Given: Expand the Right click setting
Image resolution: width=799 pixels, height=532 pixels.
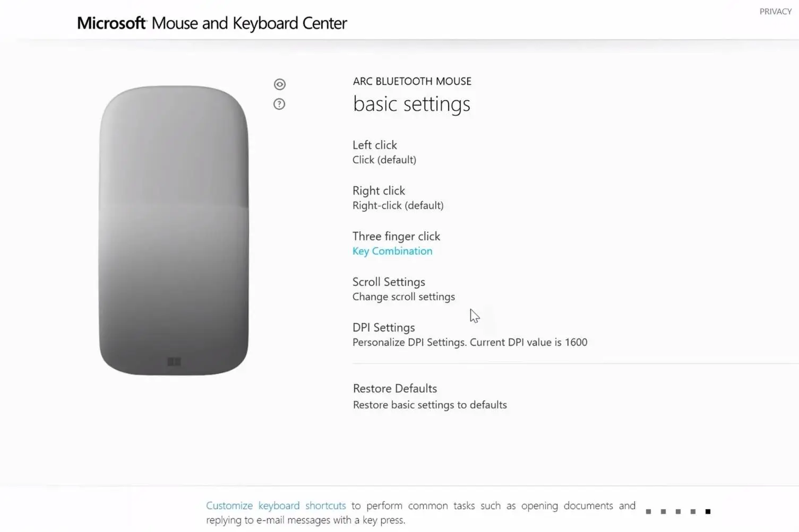Looking at the screenshot, I should [x=398, y=198].
